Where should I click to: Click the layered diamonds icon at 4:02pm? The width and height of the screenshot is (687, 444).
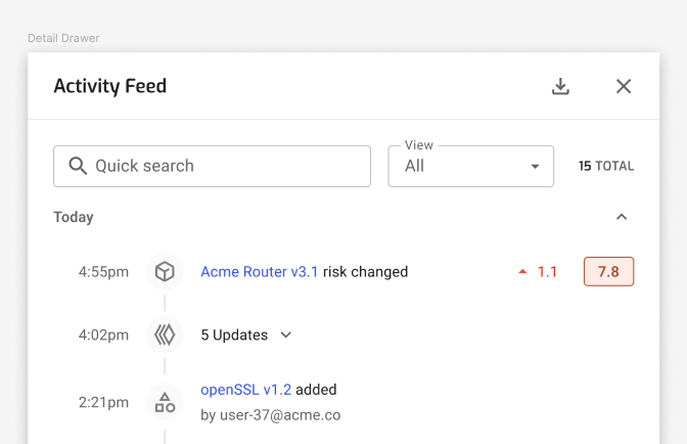(x=165, y=335)
